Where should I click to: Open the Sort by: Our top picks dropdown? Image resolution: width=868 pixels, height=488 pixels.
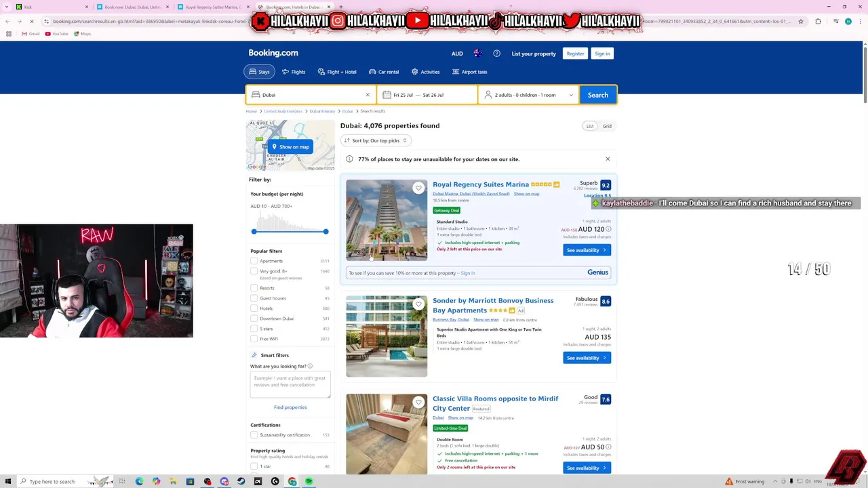(376, 140)
